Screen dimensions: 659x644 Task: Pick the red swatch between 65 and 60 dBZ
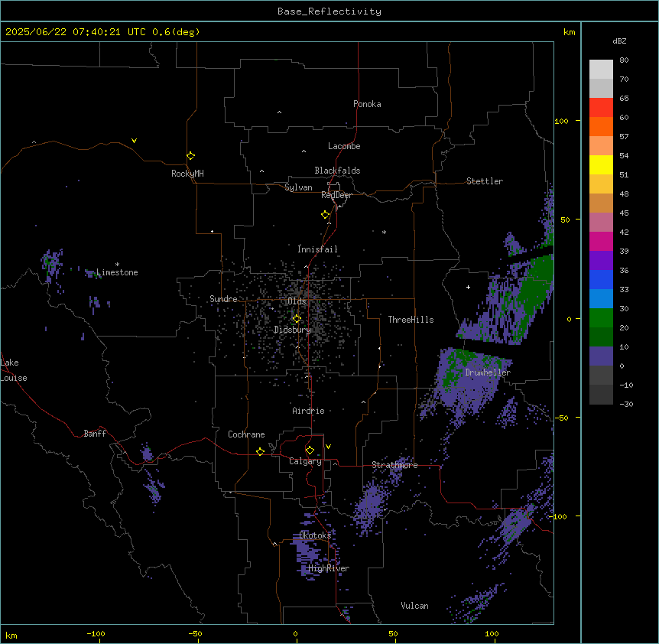pos(601,108)
